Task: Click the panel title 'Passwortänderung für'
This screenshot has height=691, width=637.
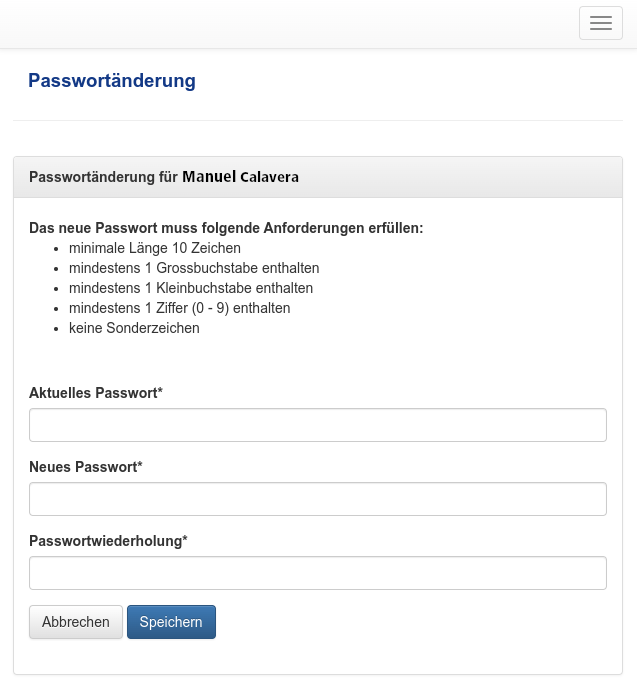Action: (x=104, y=177)
